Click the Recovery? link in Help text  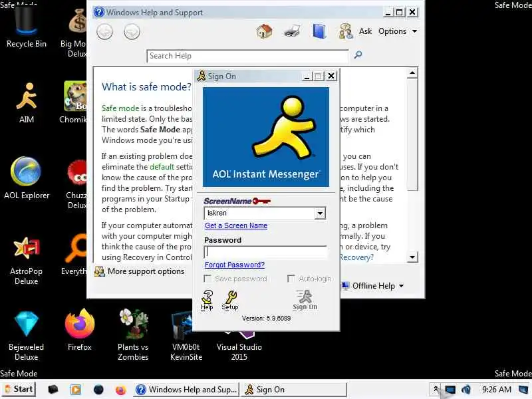356,257
